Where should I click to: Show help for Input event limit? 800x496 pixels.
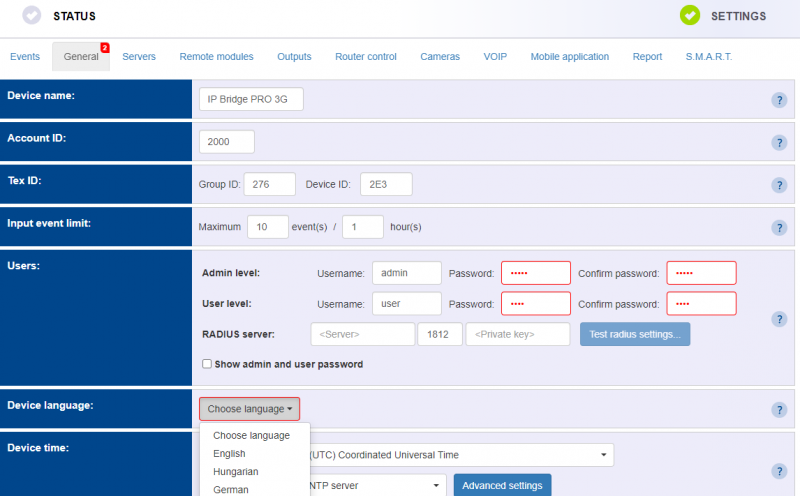[x=779, y=228]
